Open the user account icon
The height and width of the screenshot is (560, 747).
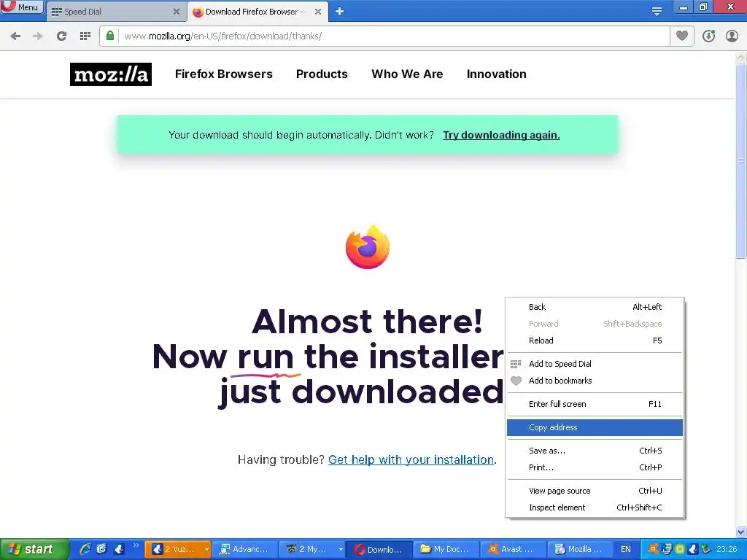click(732, 36)
